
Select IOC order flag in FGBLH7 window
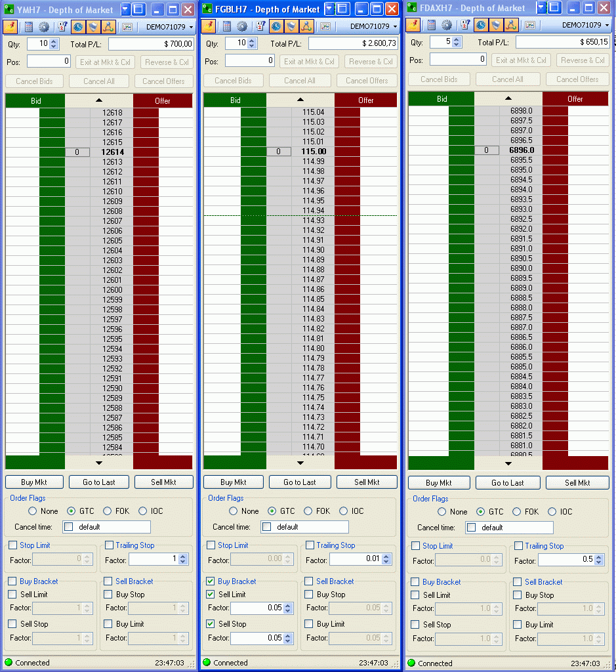pos(344,511)
